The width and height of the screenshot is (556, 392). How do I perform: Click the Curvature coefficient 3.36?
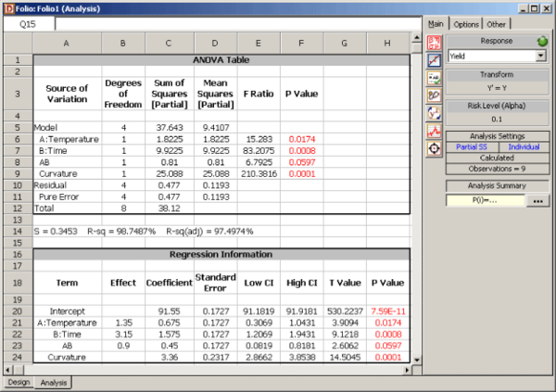tap(170, 357)
